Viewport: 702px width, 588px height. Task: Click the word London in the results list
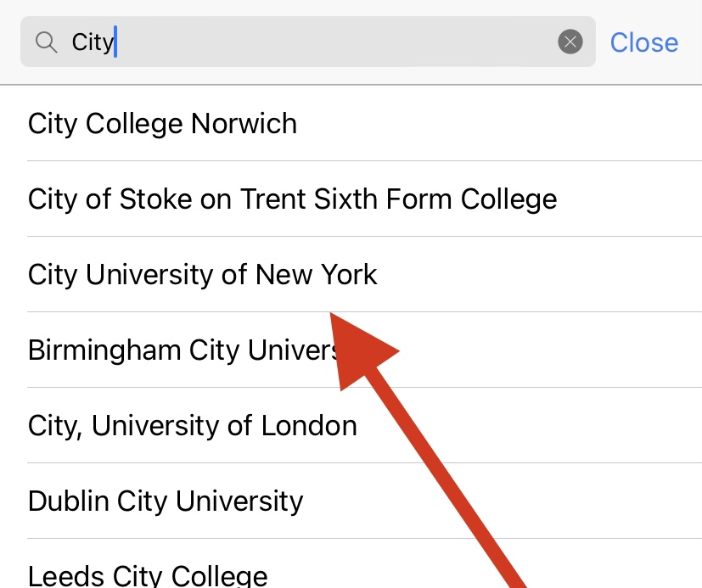pyautogui.click(x=309, y=426)
